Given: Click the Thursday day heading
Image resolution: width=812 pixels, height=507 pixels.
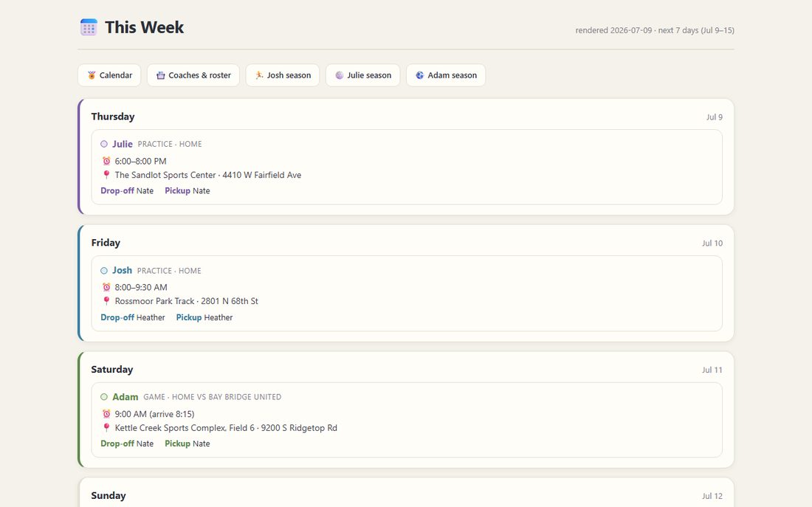Looking at the screenshot, I should 113,117.
